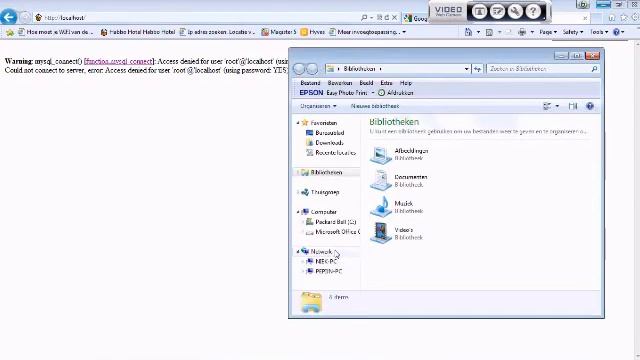The height and width of the screenshot is (360, 640).
Task: Open the Hyves bookmark
Action: pos(313,32)
